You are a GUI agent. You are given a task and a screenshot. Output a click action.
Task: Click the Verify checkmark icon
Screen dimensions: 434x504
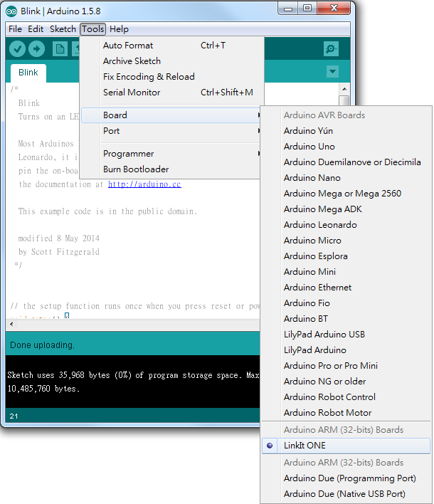17,49
